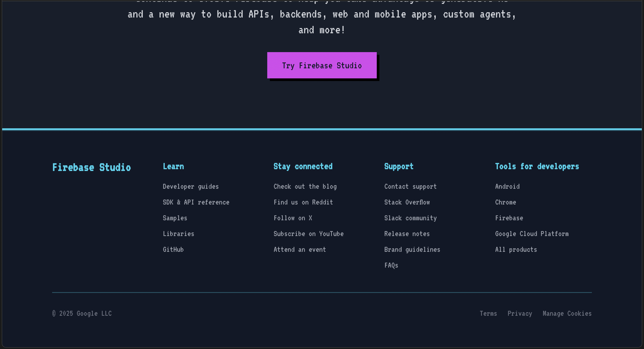Open All products link
Image resolution: width=644 pixels, height=349 pixels.
pos(516,250)
